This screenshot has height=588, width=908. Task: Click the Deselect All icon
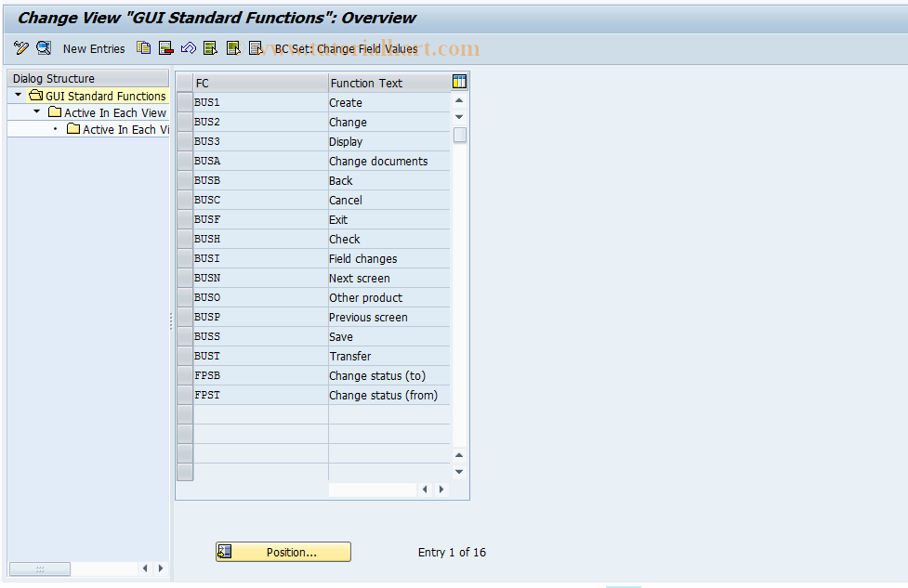click(256, 48)
